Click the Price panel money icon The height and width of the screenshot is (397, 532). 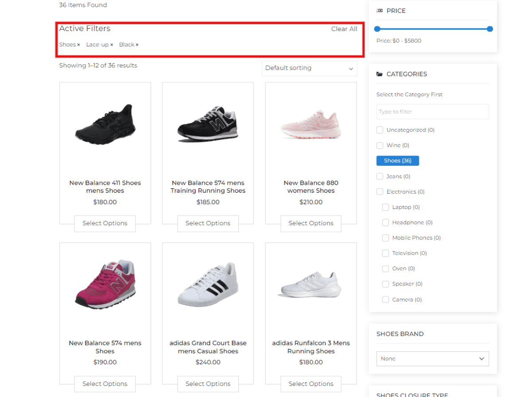(379, 11)
